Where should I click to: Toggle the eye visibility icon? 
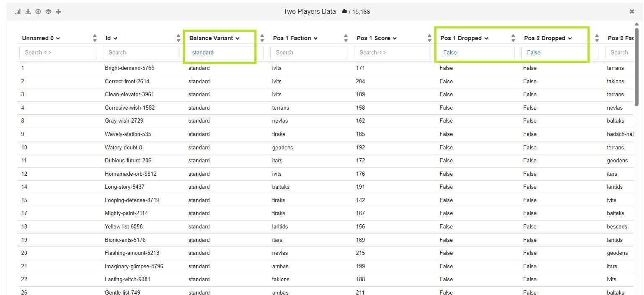(x=48, y=12)
